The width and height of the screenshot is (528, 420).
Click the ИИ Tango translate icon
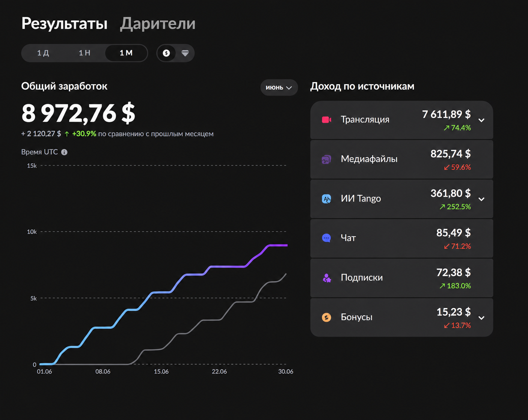click(326, 199)
